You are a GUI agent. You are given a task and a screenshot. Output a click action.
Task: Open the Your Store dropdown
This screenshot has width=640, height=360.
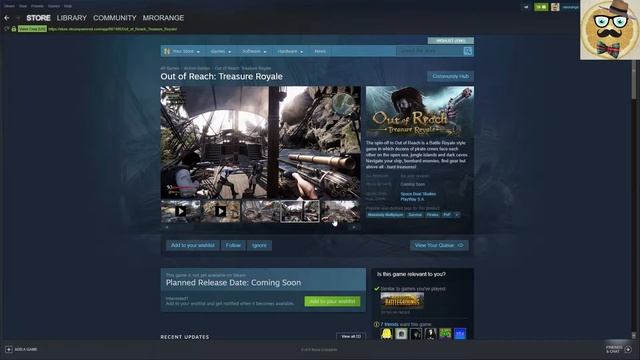(x=182, y=51)
